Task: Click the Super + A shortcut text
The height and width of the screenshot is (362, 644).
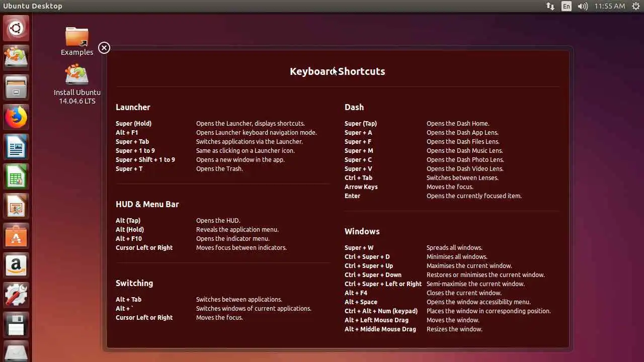Action: coord(358,132)
